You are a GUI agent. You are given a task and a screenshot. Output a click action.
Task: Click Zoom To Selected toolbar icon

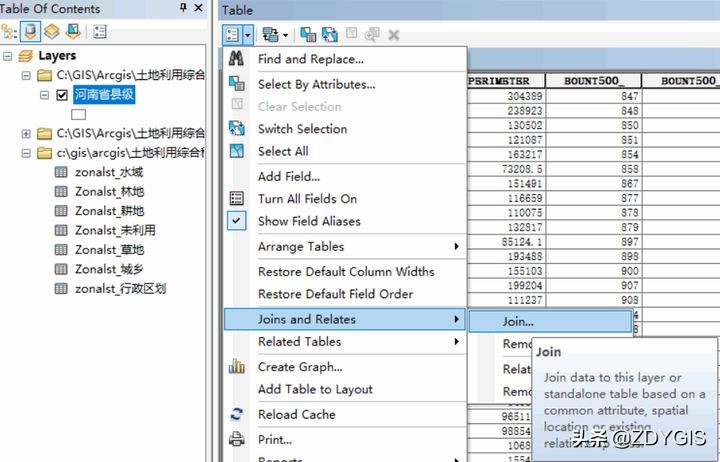[x=372, y=34]
